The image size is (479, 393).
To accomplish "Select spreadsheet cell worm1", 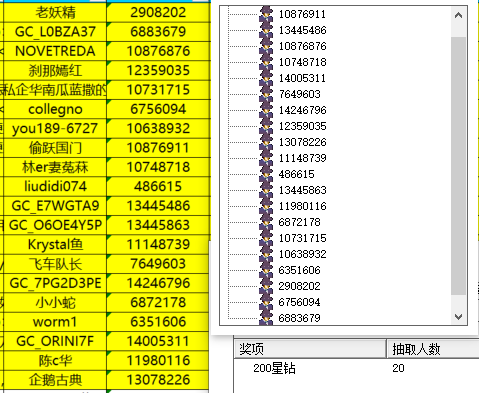I will 55,322.
